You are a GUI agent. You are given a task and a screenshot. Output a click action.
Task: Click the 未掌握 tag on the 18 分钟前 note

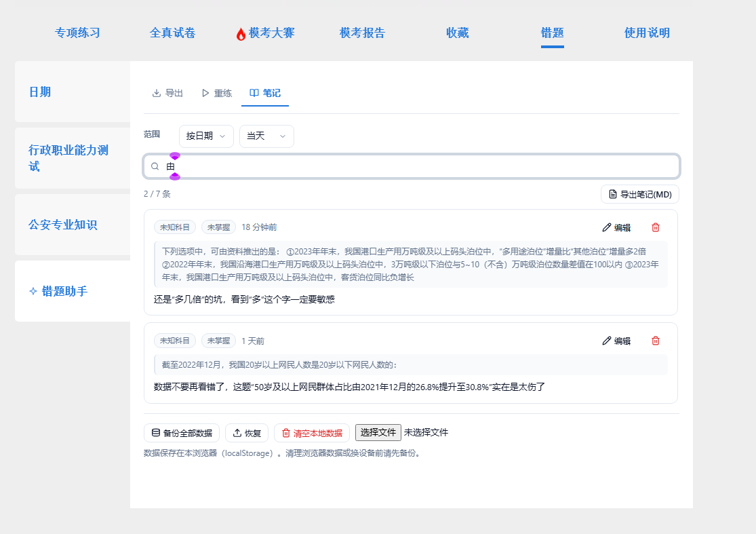click(218, 227)
